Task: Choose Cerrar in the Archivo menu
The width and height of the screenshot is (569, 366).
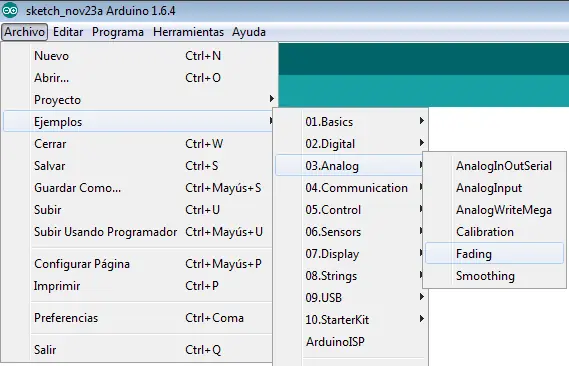Action: 138,144
